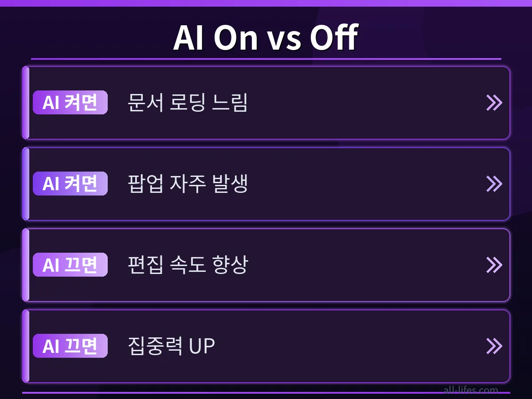
Task: Click the AI 켜면 badge beside 팝업 자주 발생
Action: [x=70, y=184]
